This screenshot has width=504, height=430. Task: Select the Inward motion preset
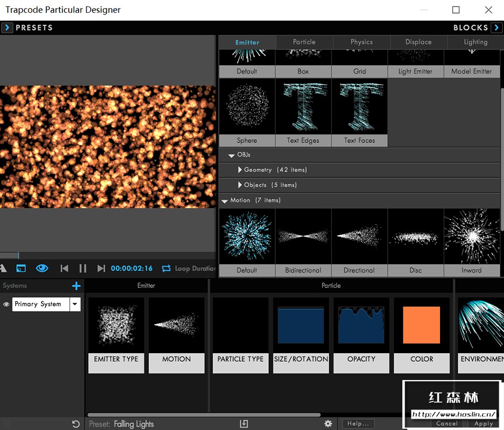pos(472,236)
